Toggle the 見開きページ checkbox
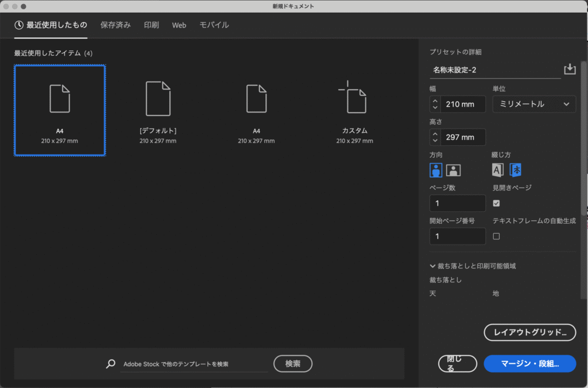The image size is (588, 388). tap(496, 203)
